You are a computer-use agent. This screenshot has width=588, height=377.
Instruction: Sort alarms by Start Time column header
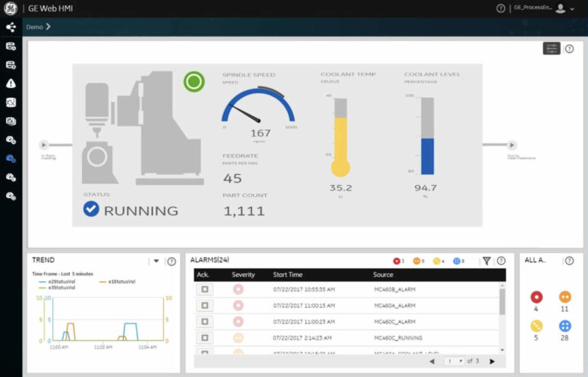288,275
